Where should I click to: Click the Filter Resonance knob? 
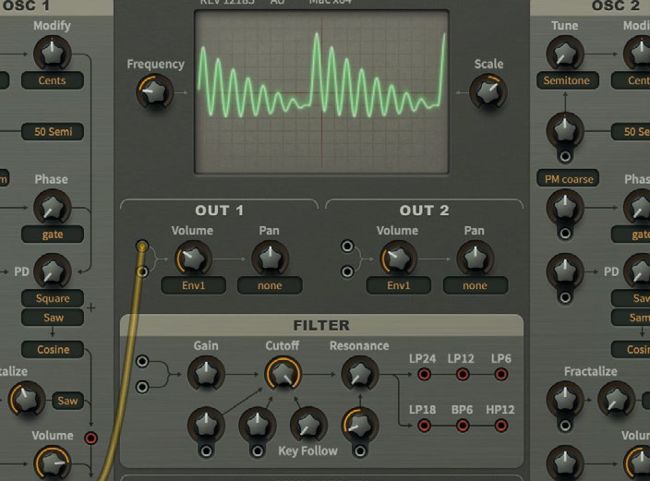click(x=359, y=374)
